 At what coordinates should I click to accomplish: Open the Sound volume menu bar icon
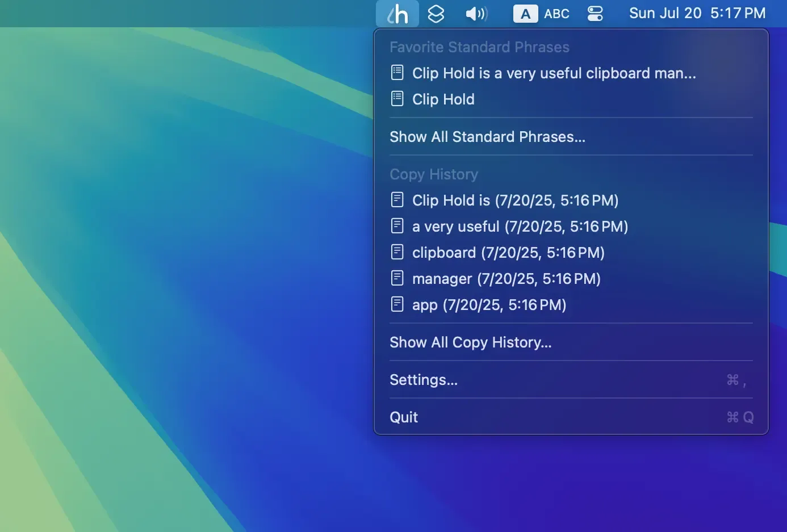click(476, 14)
